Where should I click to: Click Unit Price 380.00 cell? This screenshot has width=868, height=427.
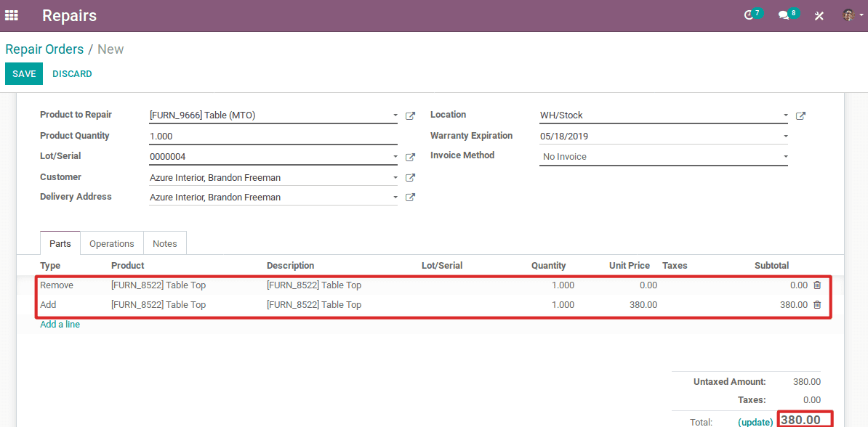click(x=643, y=304)
